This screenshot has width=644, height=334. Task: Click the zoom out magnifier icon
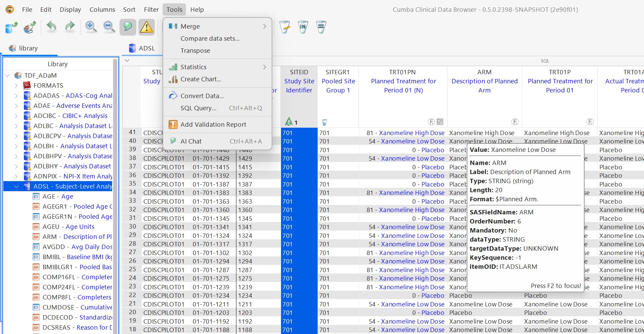[109, 27]
